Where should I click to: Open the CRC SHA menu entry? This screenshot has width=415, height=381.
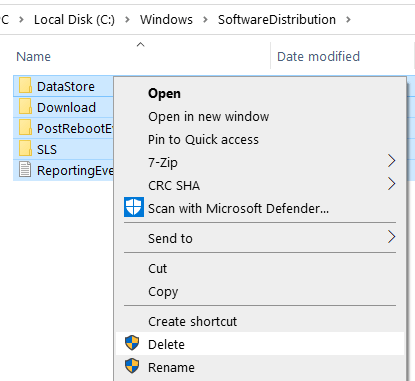coord(260,186)
